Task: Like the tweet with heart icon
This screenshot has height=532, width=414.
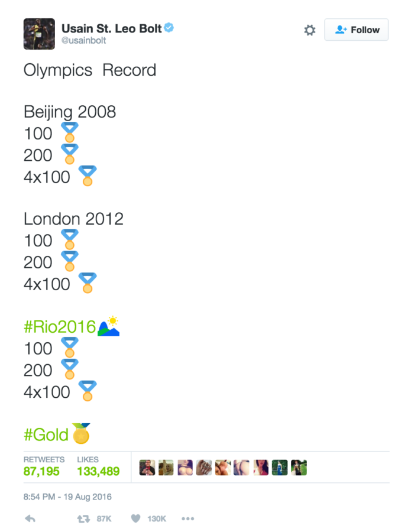Action: coord(136,518)
